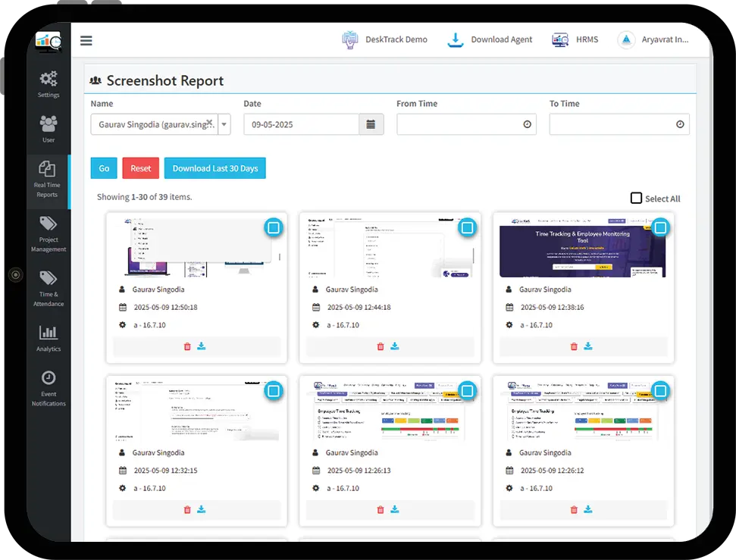Image resolution: width=736 pixels, height=560 pixels.
Task: View the Analytics section
Action: pos(49,337)
